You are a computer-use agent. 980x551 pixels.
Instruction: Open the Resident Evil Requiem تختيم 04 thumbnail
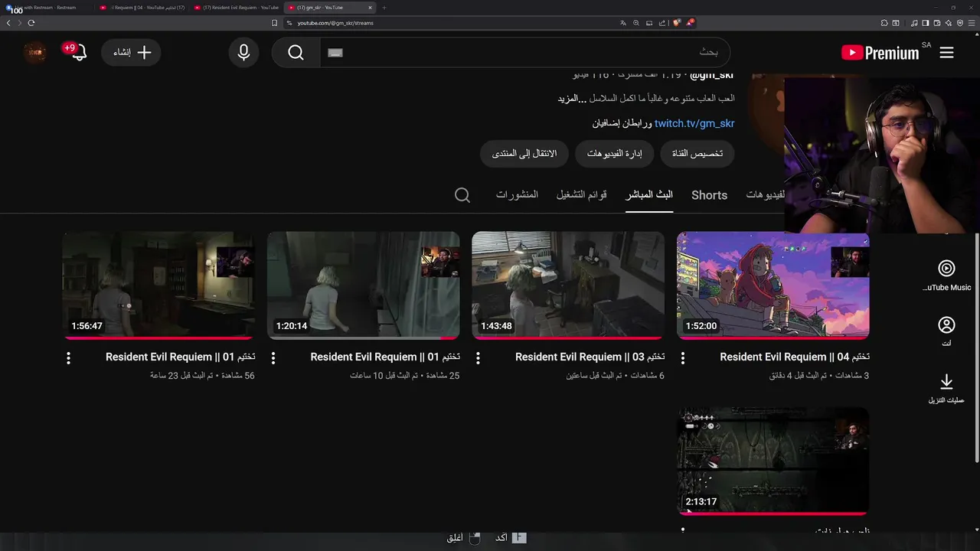tap(773, 285)
